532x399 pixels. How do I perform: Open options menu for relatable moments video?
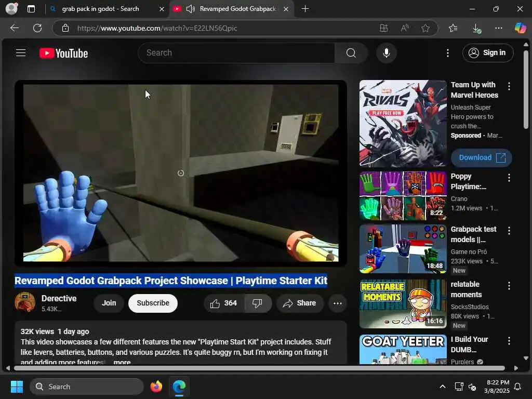(509, 286)
